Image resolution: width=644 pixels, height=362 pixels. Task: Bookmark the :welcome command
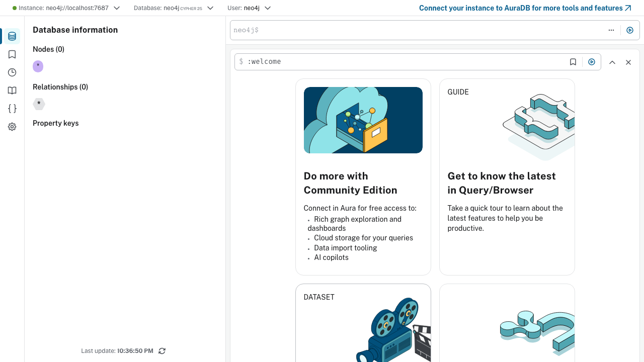point(573,62)
